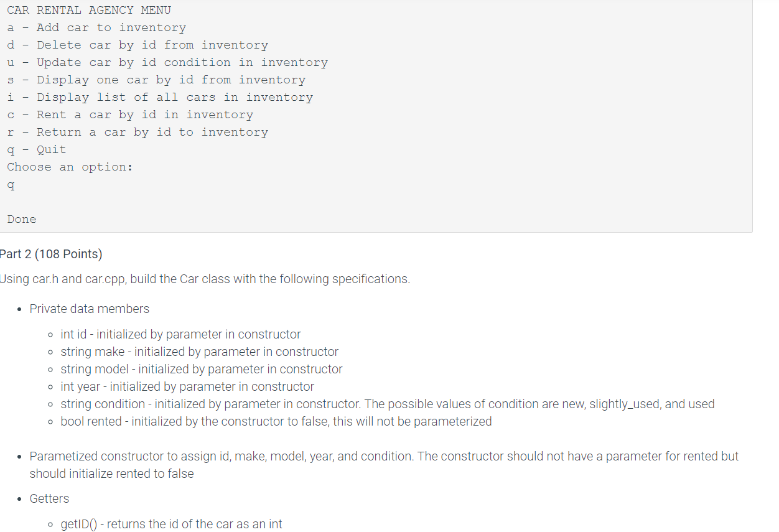The width and height of the screenshot is (779, 532).
Task: Click the 'Part 2 (108 Points)' heading
Action: (x=51, y=254)
